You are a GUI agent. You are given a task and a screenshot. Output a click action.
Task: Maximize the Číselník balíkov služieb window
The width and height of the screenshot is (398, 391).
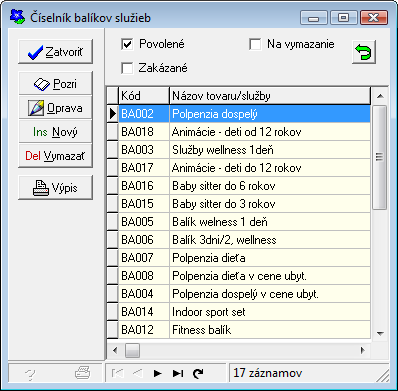point(344,18)
